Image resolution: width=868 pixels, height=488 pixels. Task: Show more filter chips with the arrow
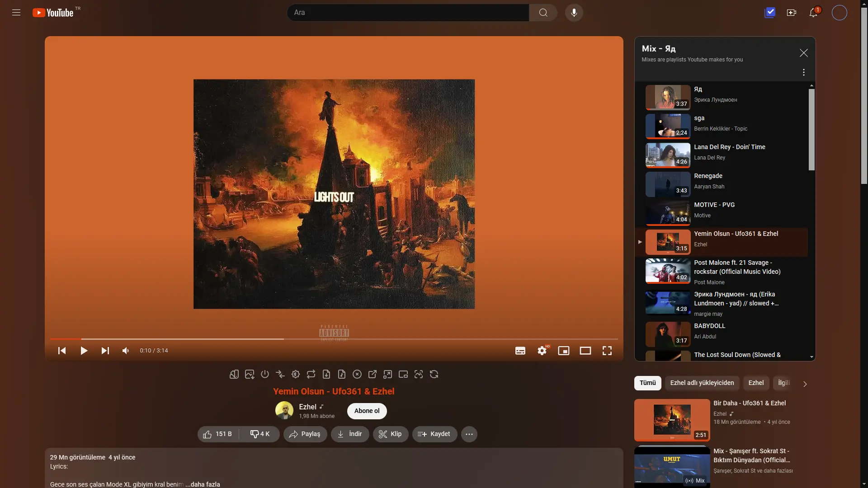(x=805, y=384)
